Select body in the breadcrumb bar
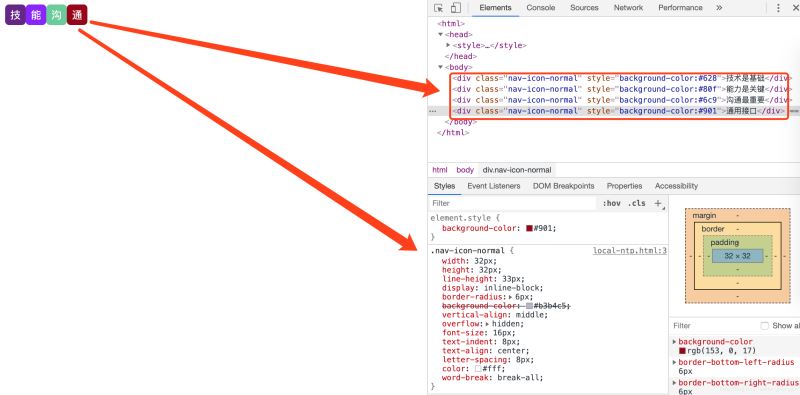Image resolution: width=800 pixels, height=395 pixels. coord(465,170)
